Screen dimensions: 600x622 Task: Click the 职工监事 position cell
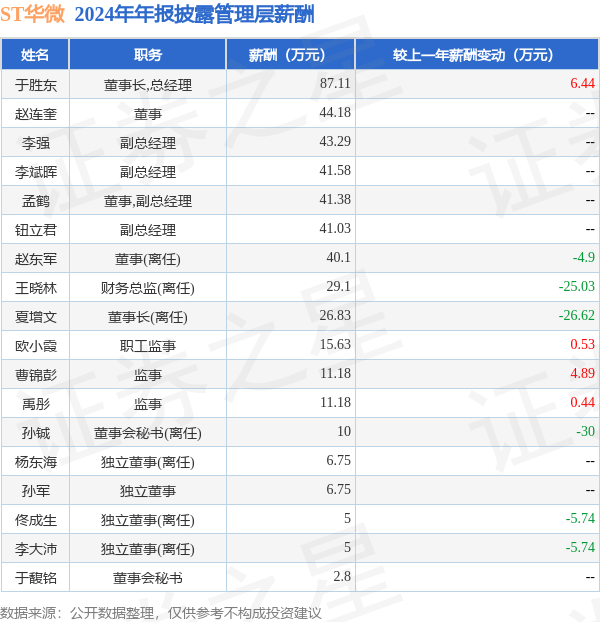click(148, 346)
